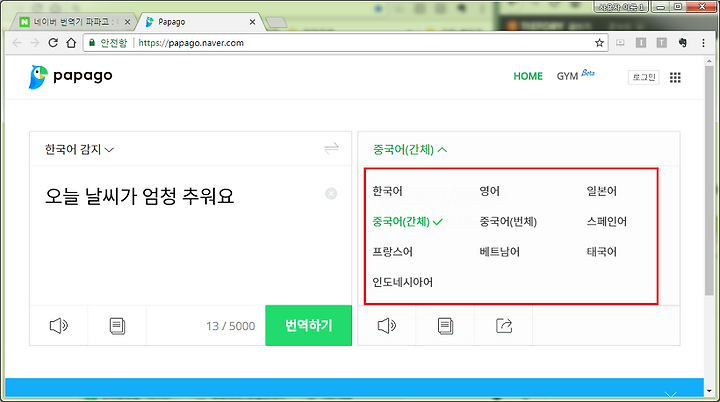Screen dimensions: 720x402
Task: Go back in browser history
Action: click(x=17, y=43)
